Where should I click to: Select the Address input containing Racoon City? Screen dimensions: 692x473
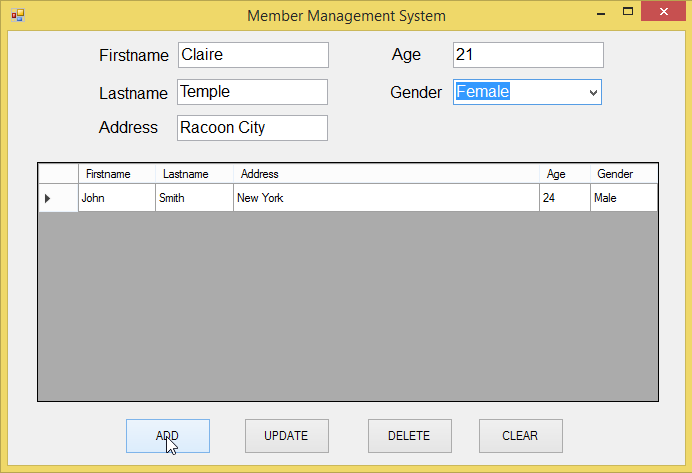[252, 128]
